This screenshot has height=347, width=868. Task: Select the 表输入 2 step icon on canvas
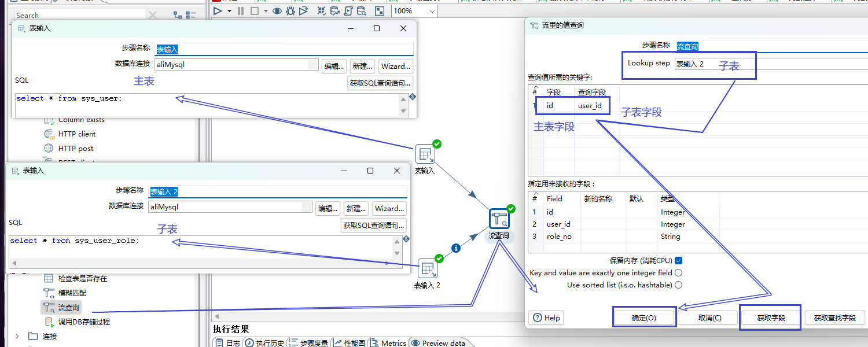pyautogui.click(x=427, y=268)
